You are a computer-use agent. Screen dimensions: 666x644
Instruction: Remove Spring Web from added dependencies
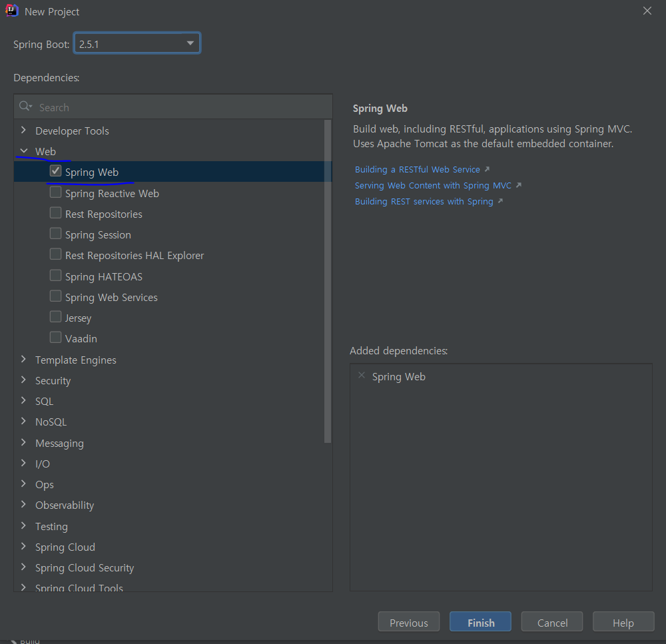tap(362, 376)
